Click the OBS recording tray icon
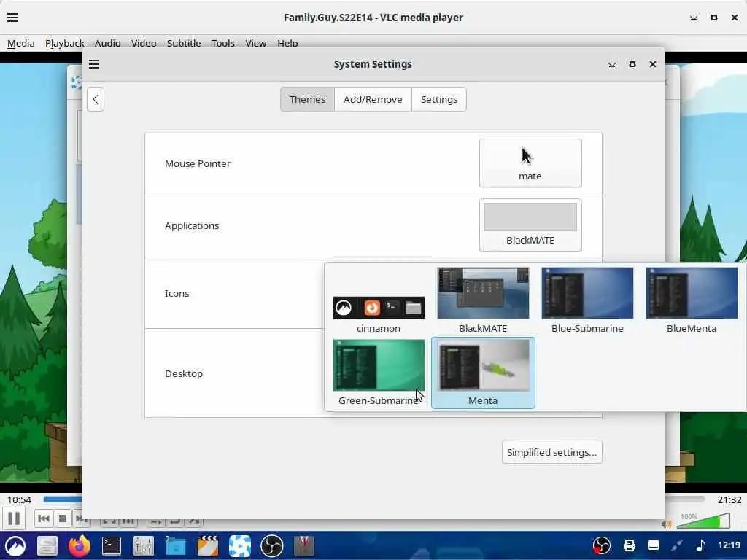Screen dimensions: 747x560 (602, 545)
